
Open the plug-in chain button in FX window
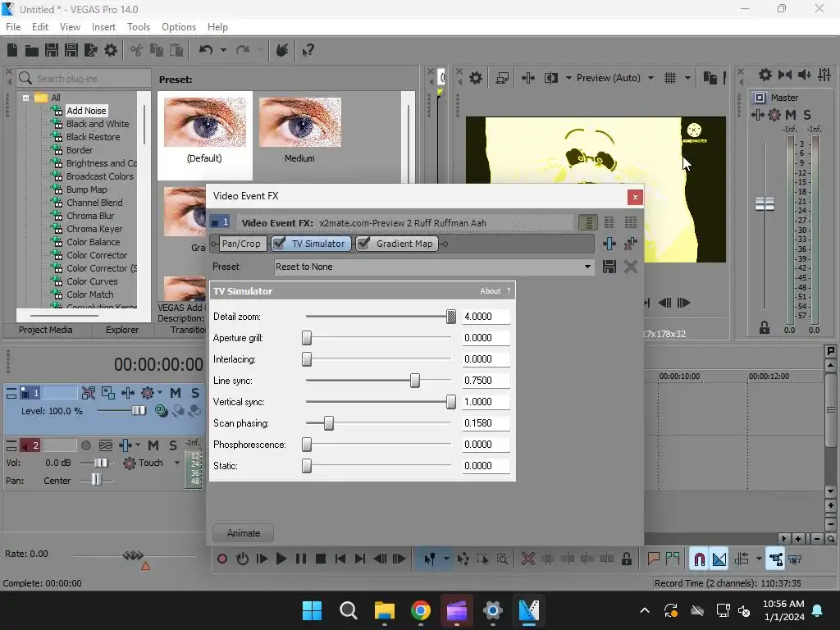click(x=609, y=244)
